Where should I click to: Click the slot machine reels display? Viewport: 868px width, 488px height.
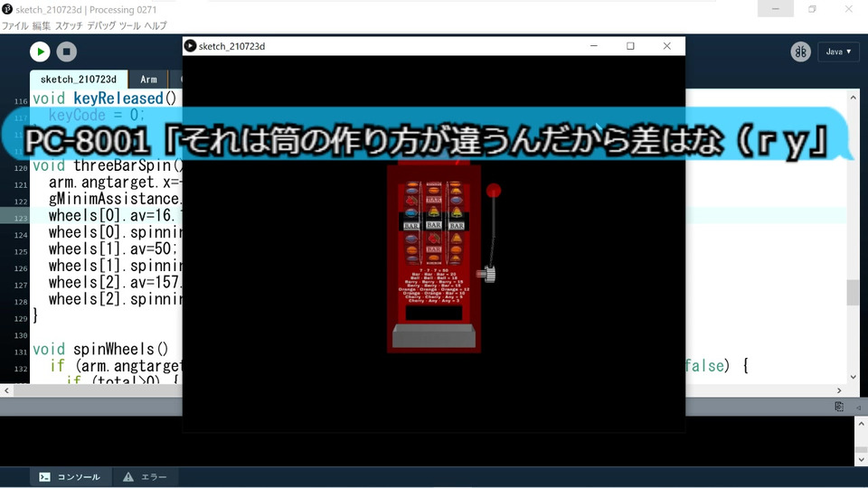[x=434, y=221]
